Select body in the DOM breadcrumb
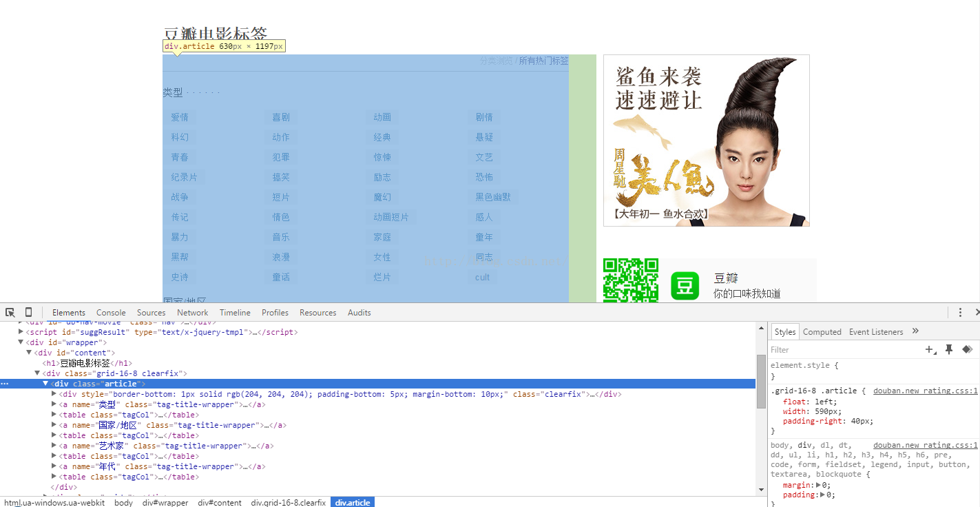 coord(124,502)
